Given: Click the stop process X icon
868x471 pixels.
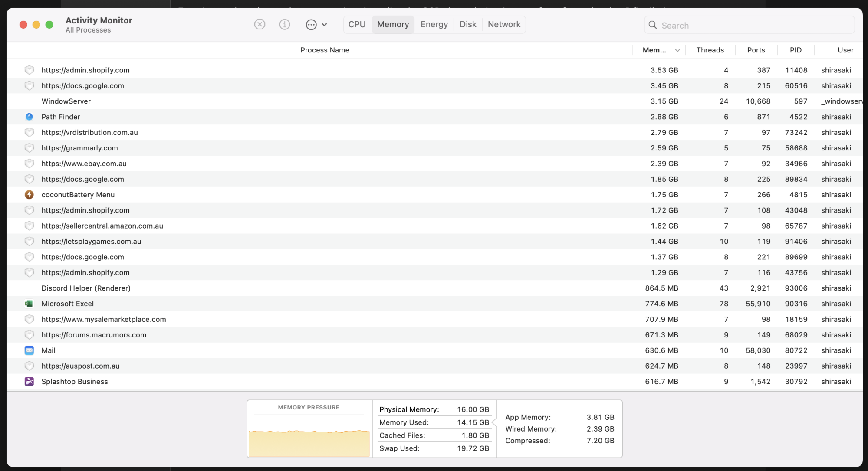Looking at the screenshot, I should [260, 24].
